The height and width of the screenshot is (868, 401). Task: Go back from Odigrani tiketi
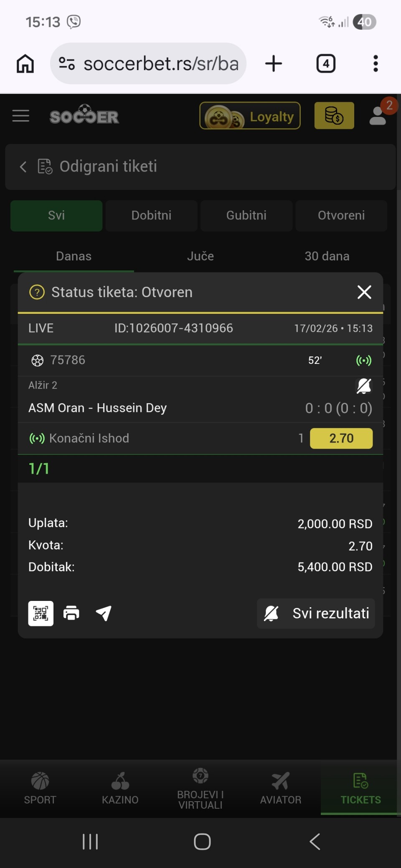(x=23, y=167)
